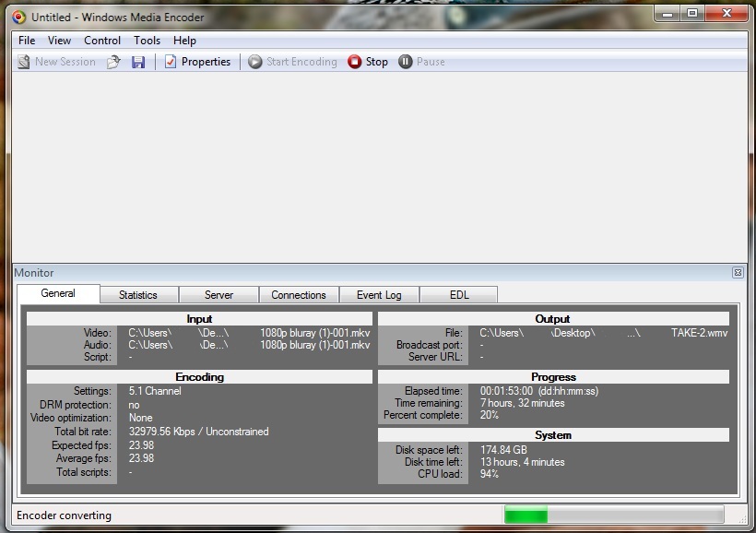Click the CPU load value '94%'

pos(490,474)
